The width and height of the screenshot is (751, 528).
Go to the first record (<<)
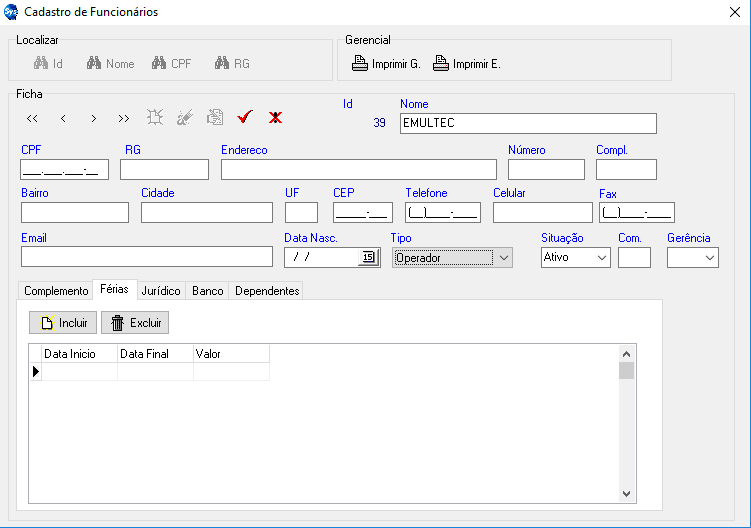(x=32, y=118)
